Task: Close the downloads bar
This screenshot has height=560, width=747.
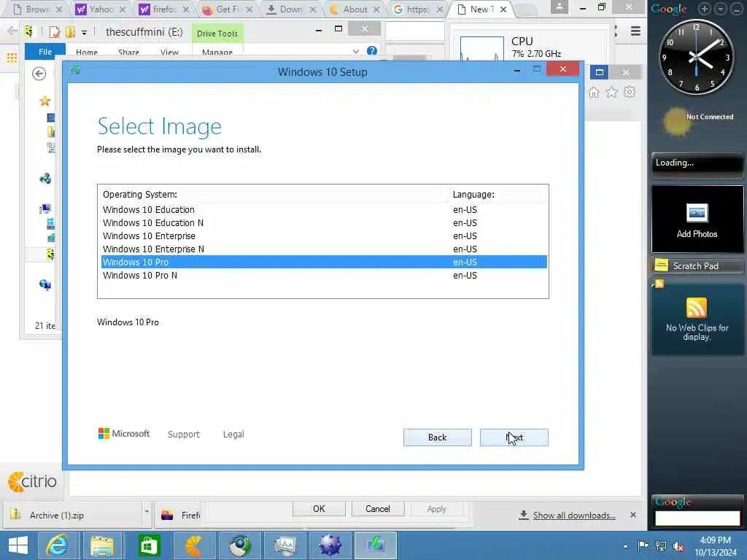Action: click(633, 515)
